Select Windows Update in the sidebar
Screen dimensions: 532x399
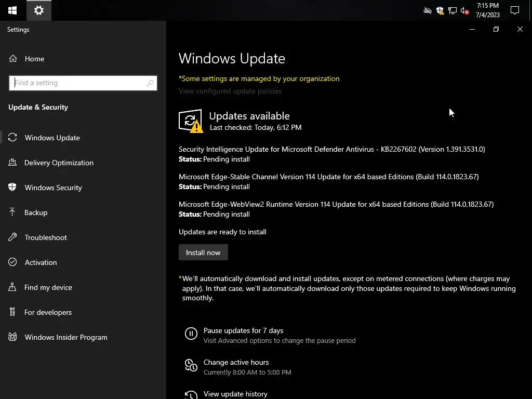click(52, 138)
